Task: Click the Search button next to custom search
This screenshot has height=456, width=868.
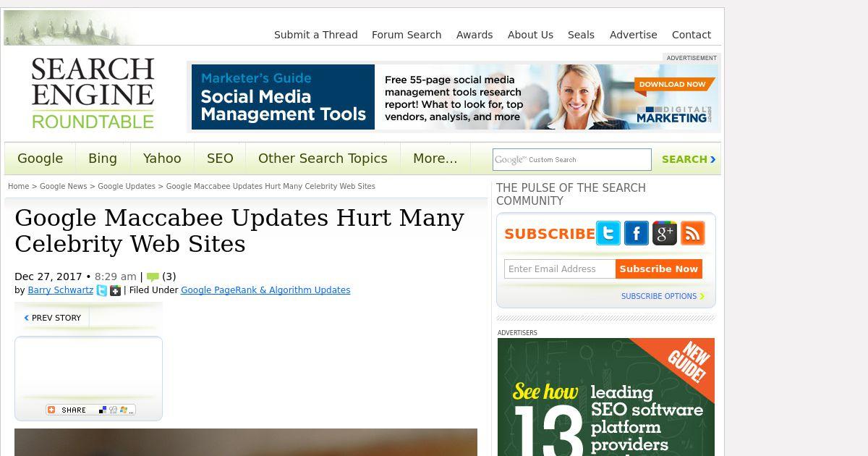Action: pyautogui.click(x=689, y=159)
